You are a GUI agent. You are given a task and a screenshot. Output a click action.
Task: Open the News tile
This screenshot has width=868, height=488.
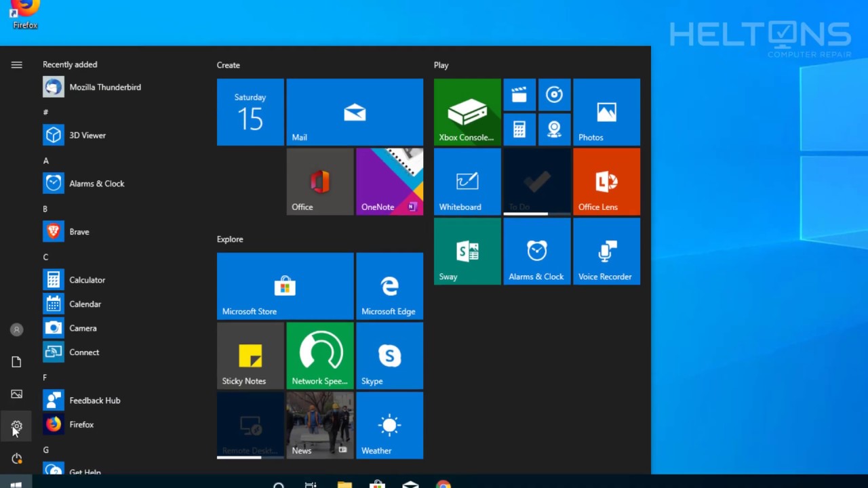tap(320, 426)
